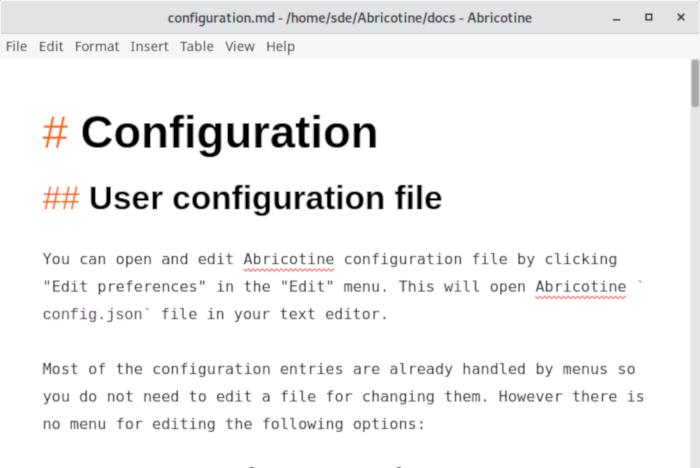Click the words "text editor." in first paragraph
The width and height of the screenshot is (700, 468).
pos(334,314)
